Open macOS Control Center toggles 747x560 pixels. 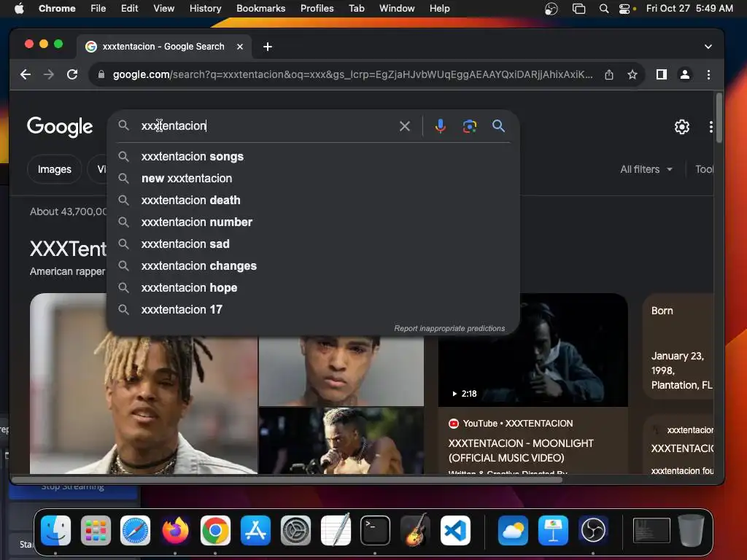(x=624, y=9)
